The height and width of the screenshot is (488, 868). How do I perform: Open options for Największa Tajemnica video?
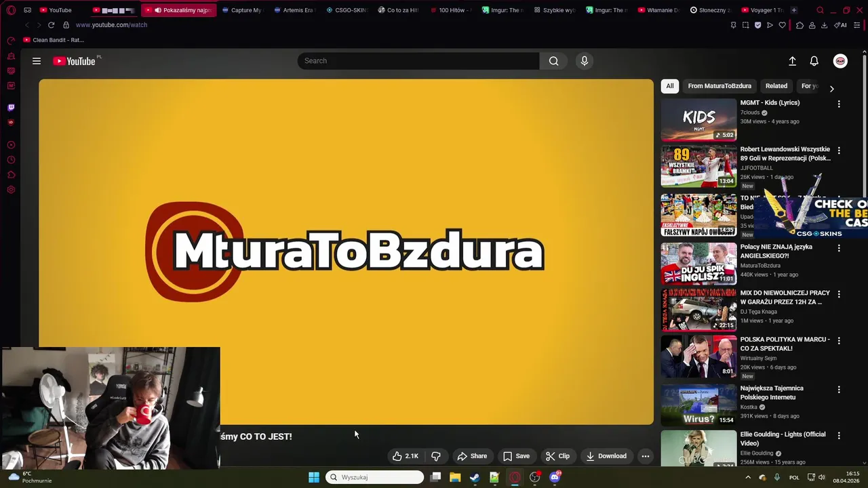(x=839, y=389)
